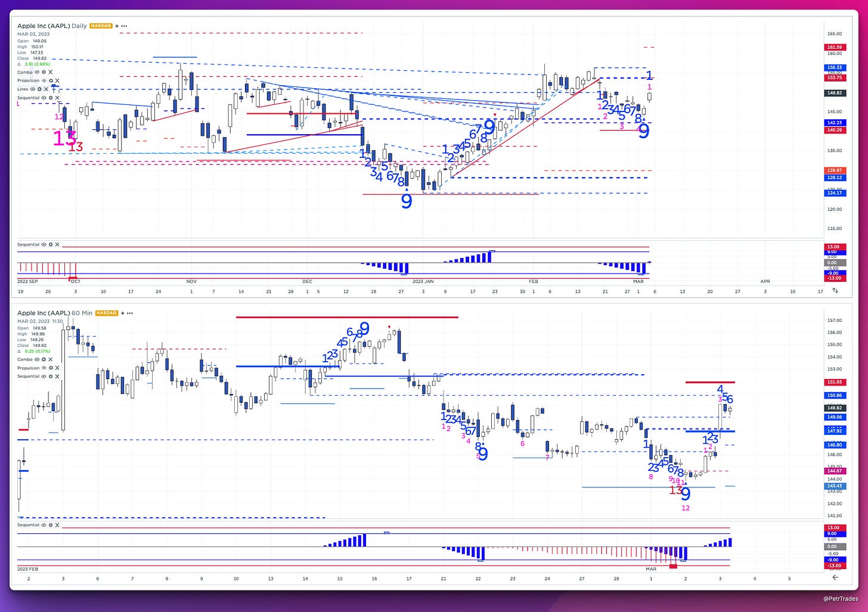Click status dot beside NASDAQ on 60 Min chart

pyautogui.click(x=123, y=313)
